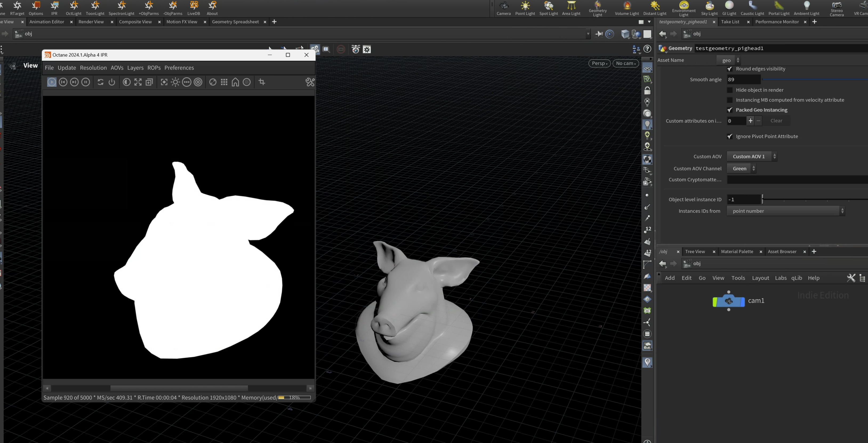The height and width of the screenshot is (443, 868).
Task: Switch to the Material Palette tab
Action: point(737,252)
